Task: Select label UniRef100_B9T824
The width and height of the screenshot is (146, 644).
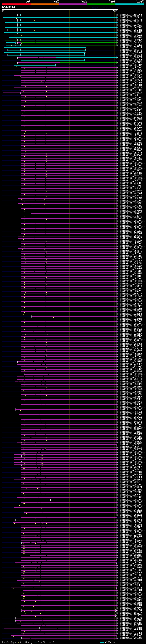Action: [x=131, y=48]
